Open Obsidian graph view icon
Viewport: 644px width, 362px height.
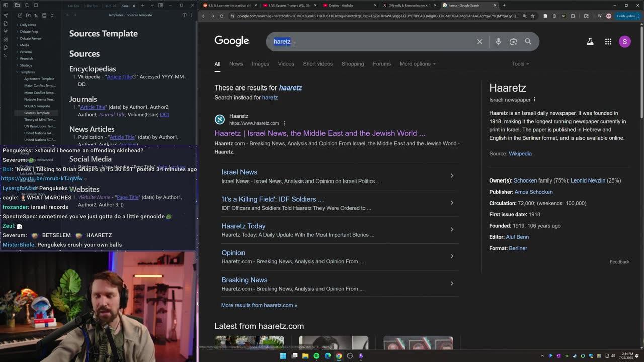pos(6,31)
